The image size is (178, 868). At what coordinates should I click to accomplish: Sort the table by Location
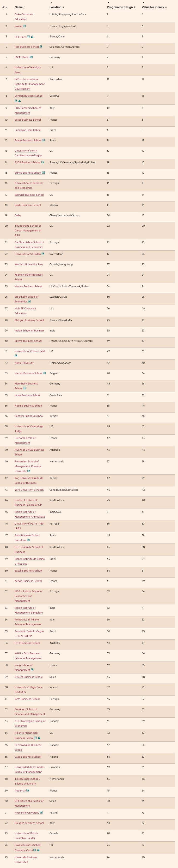coord(56,7)
